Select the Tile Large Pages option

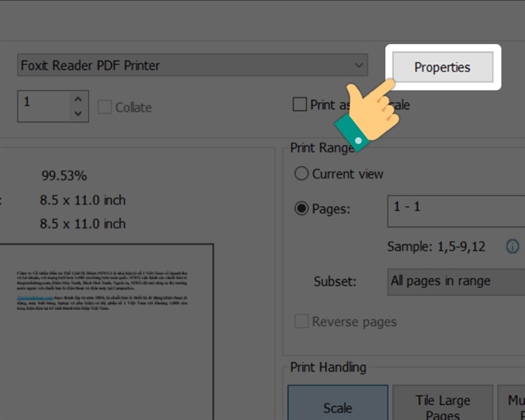click(443, 404)
